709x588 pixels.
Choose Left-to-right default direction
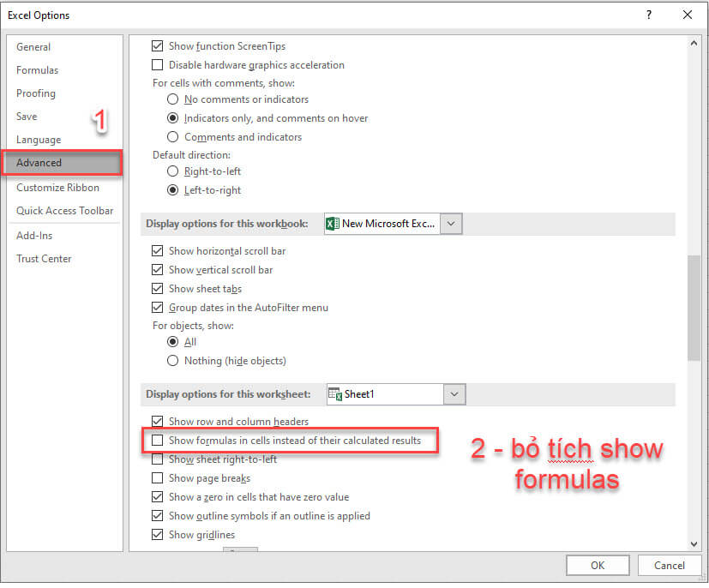point(172,190)
